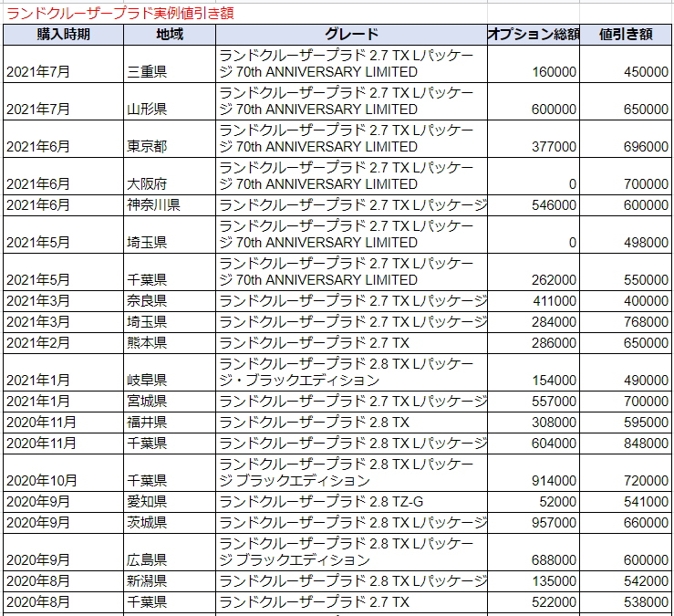Click the オプション総額 column header
Screen dimensions: 674x616
tap(534, 35)
